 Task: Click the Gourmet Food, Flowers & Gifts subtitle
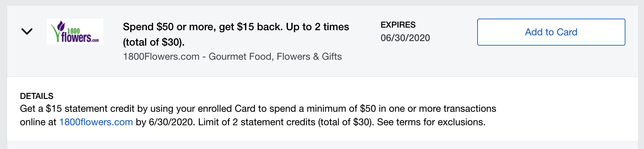(275, 57)
